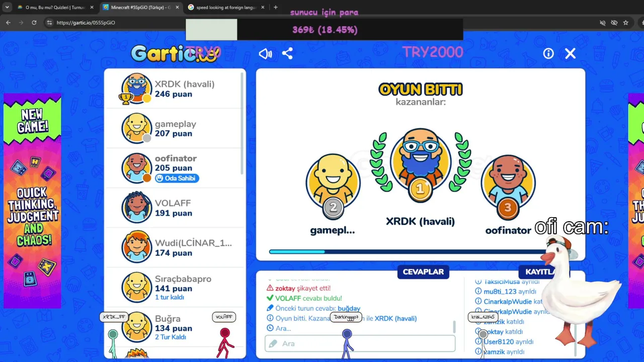Screen dimensions: 644x362
Task: Click the crossed-out eye icon in the address bar
Action: coord(614,23)
